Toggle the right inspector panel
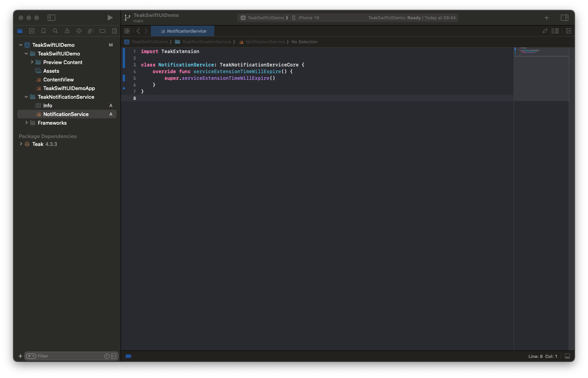 [564, 18]
